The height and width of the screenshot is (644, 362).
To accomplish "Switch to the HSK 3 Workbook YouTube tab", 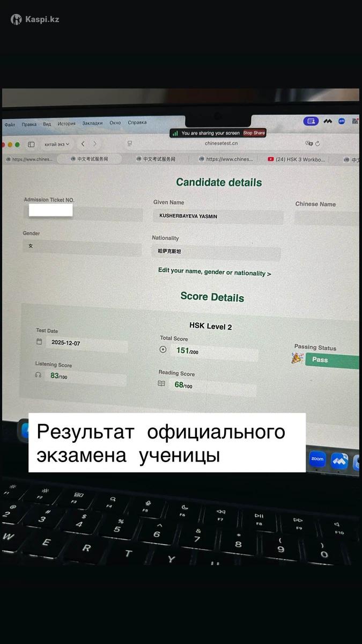I will click(x=297, y=159).
